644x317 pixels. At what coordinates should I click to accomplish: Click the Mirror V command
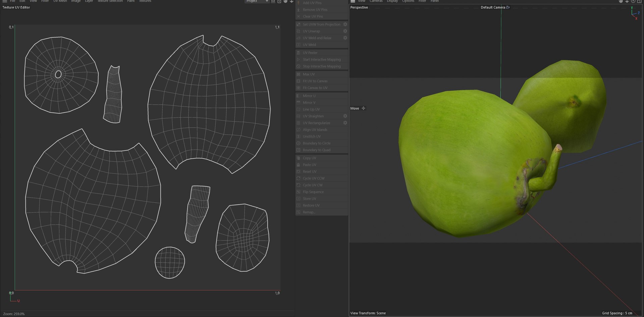coord(322,103)
